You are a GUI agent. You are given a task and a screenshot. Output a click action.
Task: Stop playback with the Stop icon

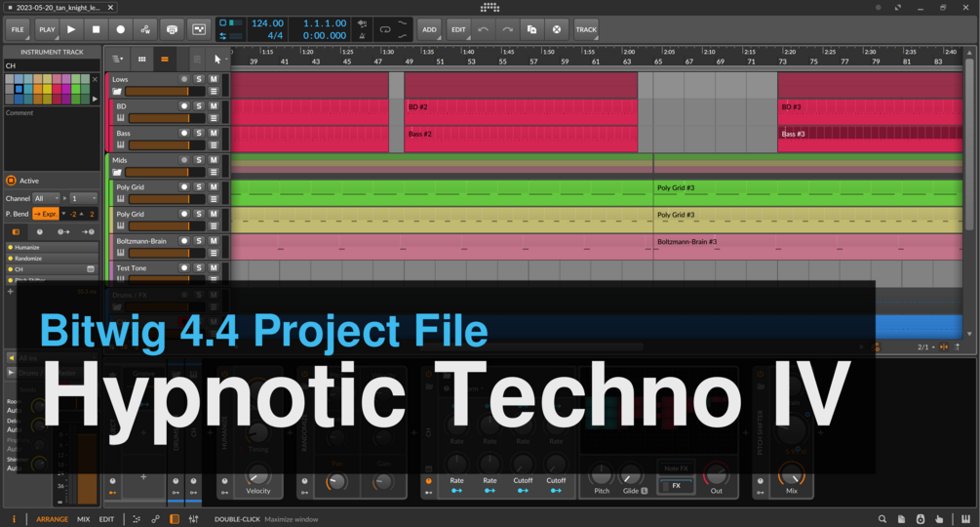point(96,29)
